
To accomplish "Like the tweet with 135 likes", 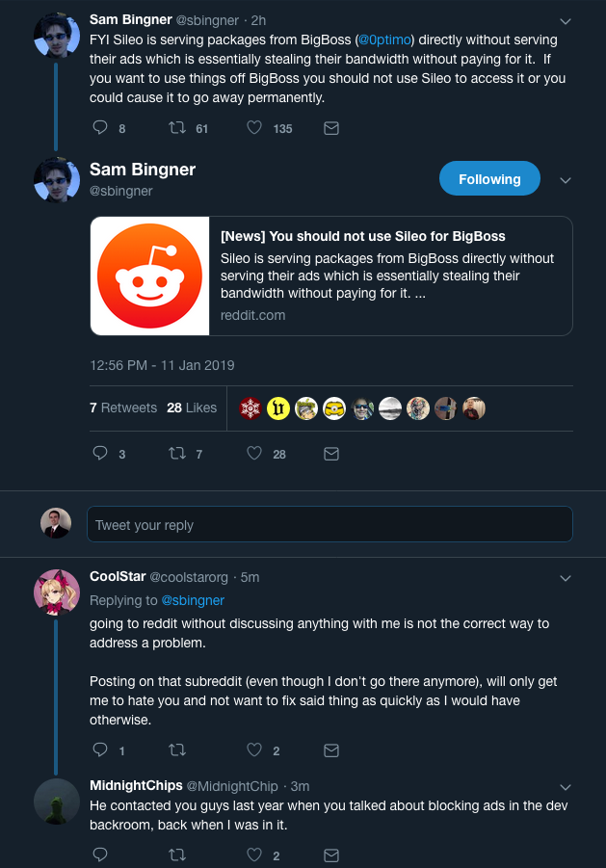I will tap(254, 128).
